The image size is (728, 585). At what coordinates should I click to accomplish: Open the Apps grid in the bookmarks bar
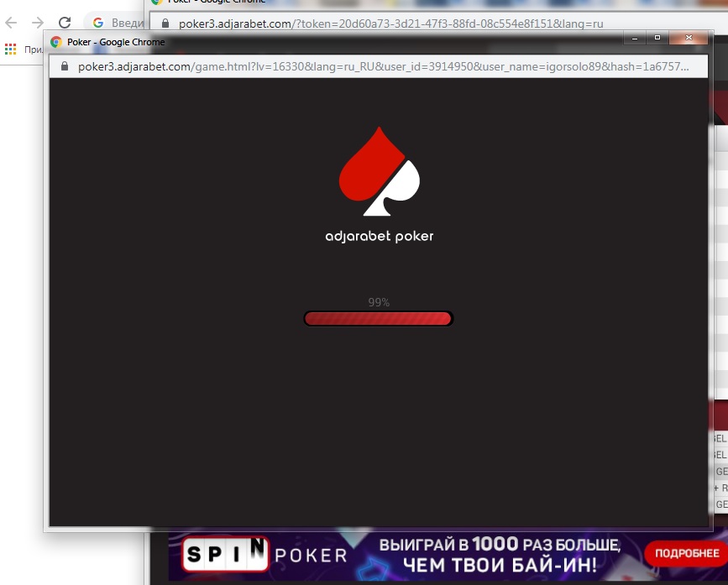[10, 49]
